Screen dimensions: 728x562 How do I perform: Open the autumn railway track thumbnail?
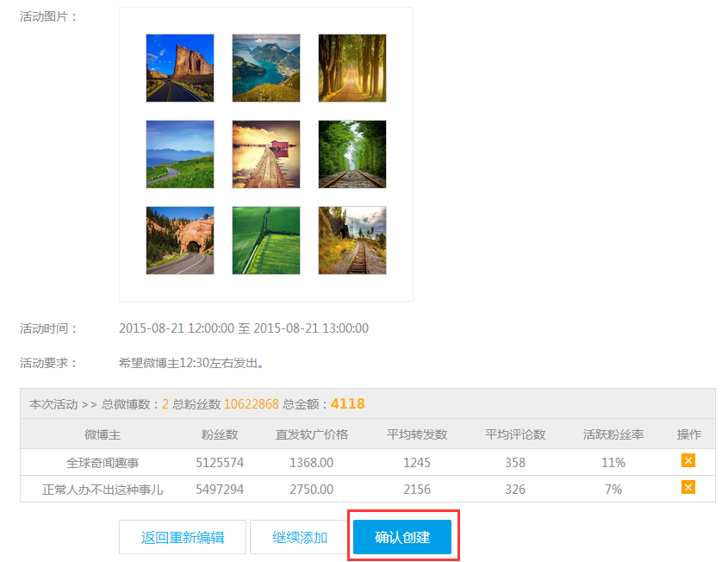coord(352,240)
